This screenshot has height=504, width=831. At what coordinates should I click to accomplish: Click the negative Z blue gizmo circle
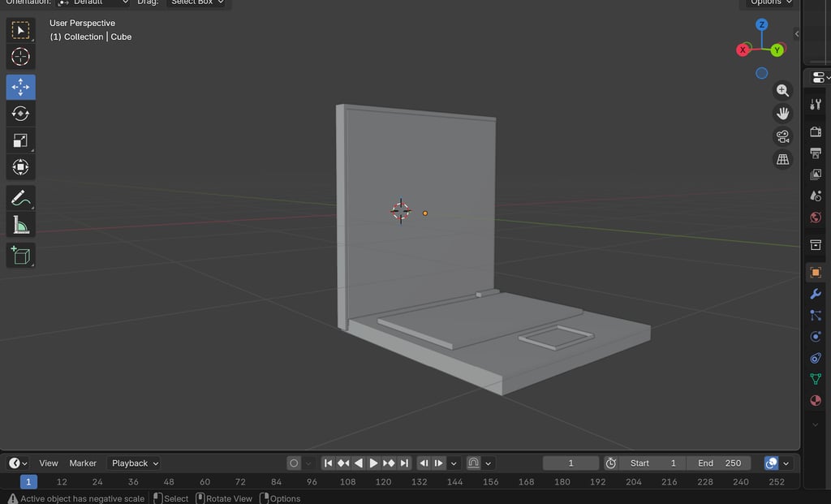pyautogui.click(x=761, y=73)
